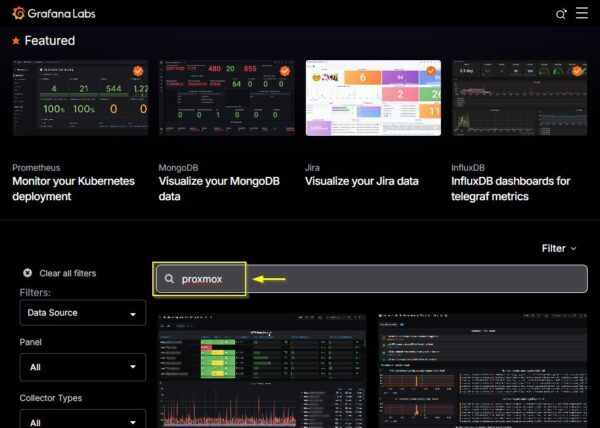The width and height of the screenshot is (600, 428).
Task: Click verified badge on InfluxDB dashboard thumbnail
Action: (x=577, y=71)
